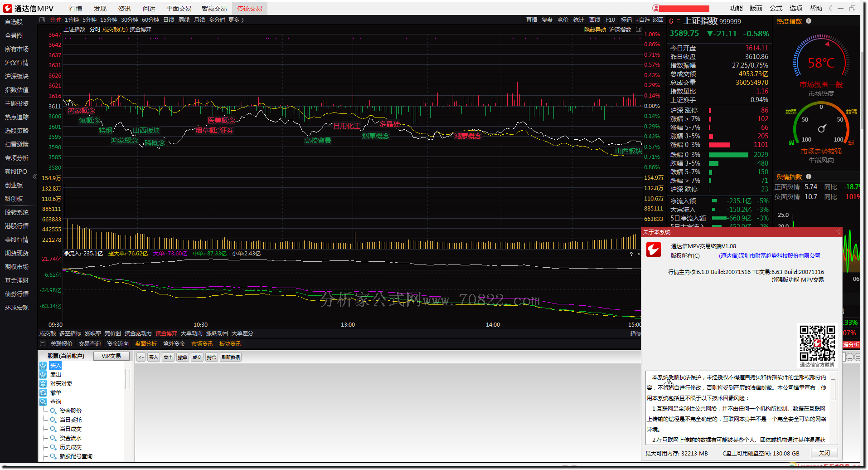Open the 盘面分析 bottom tab
868x470 pixels.
click(146, 344)
